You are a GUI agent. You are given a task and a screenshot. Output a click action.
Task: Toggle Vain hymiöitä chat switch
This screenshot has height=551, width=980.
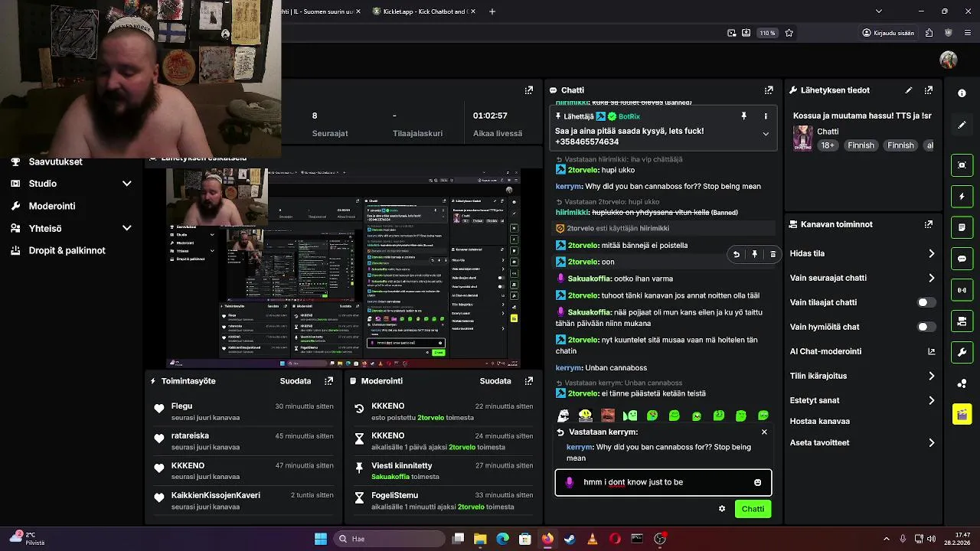click(x=926, y=327)
